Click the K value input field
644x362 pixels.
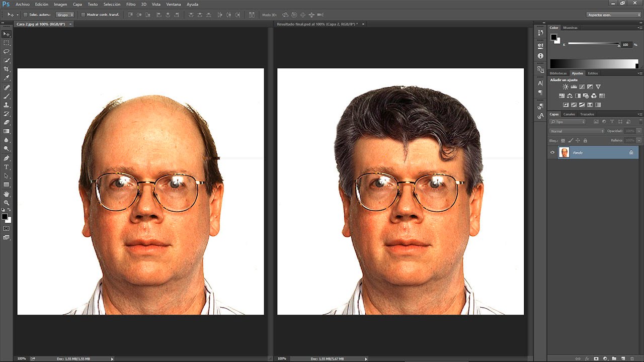626,45
